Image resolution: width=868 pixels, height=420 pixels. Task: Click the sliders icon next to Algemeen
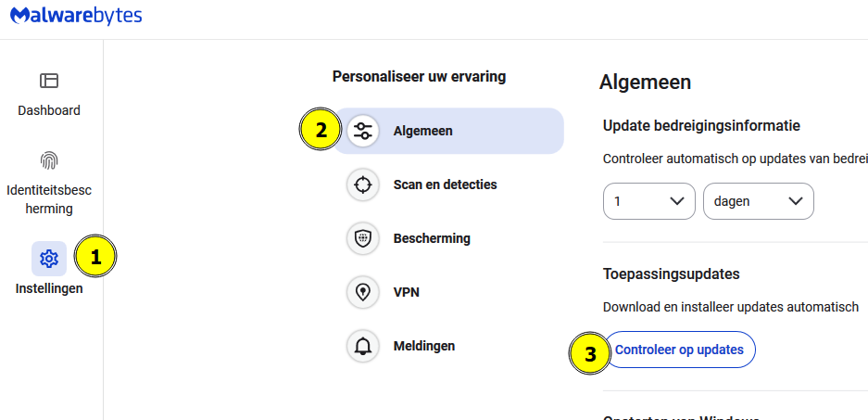point(362,132)
